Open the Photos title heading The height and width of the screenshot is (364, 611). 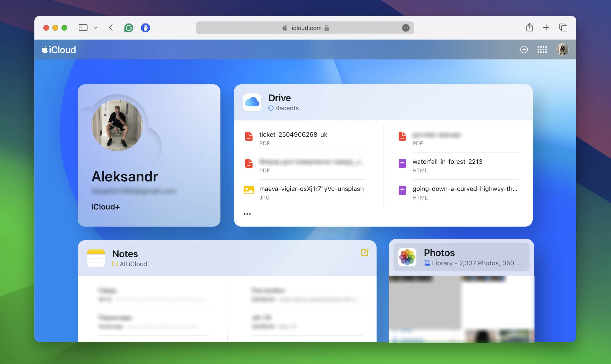439,253
